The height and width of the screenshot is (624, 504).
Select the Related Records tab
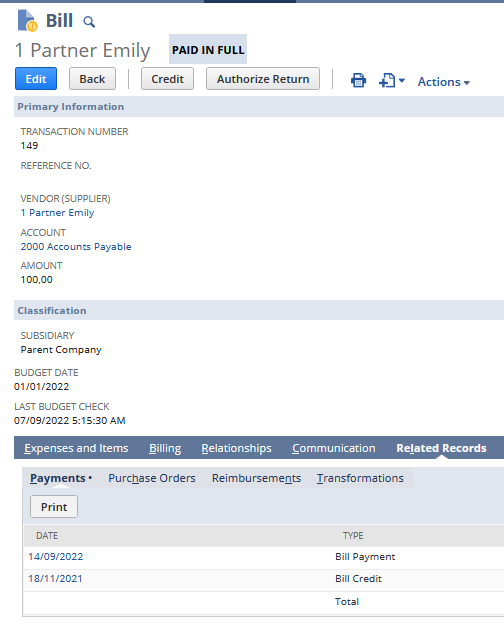coord(441,448)
